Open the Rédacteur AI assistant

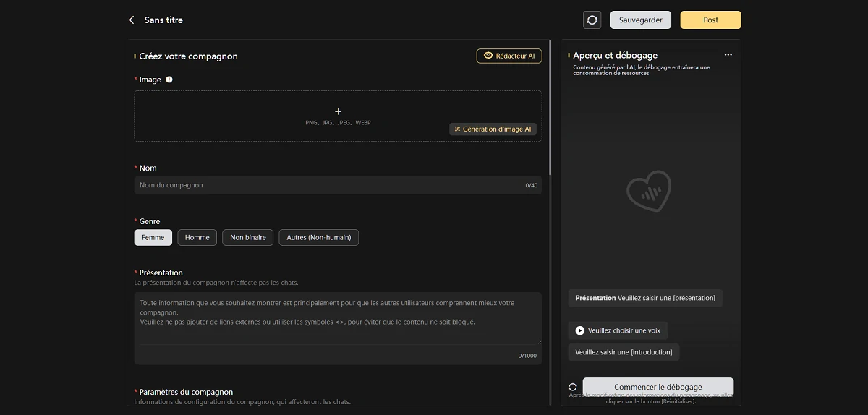point(509,56)
